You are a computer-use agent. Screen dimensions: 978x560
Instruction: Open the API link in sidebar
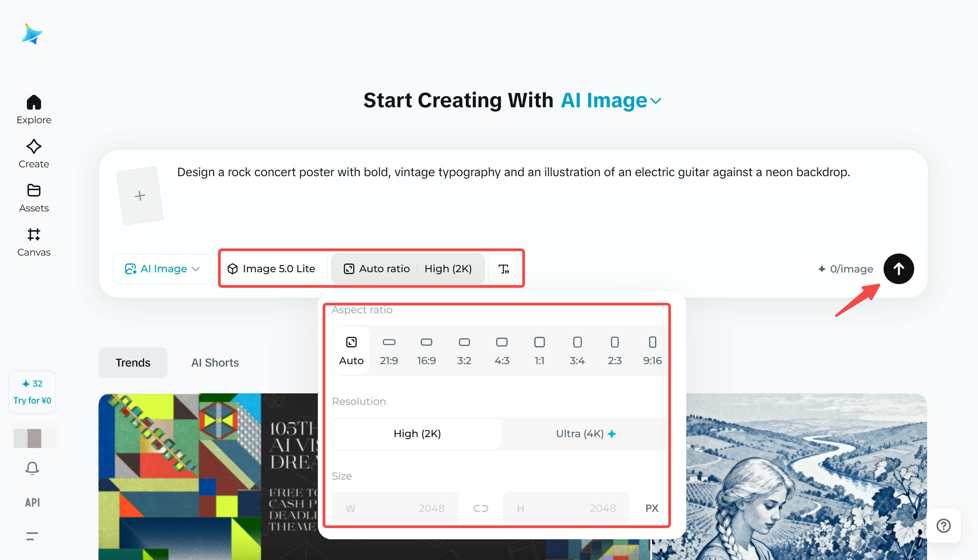(32, 502)
